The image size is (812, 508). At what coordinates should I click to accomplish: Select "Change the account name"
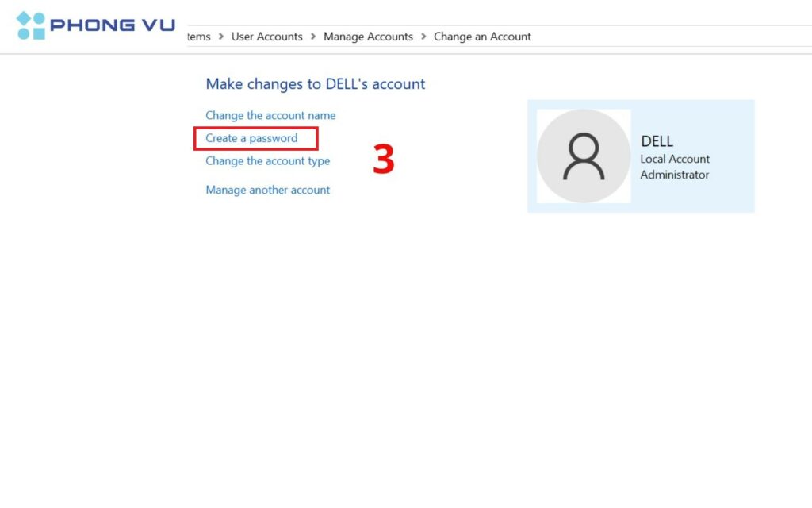tap(270, 115)
